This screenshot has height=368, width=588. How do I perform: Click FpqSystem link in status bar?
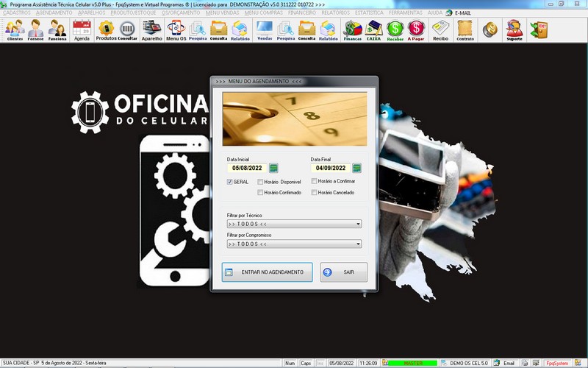coord(557,363)
